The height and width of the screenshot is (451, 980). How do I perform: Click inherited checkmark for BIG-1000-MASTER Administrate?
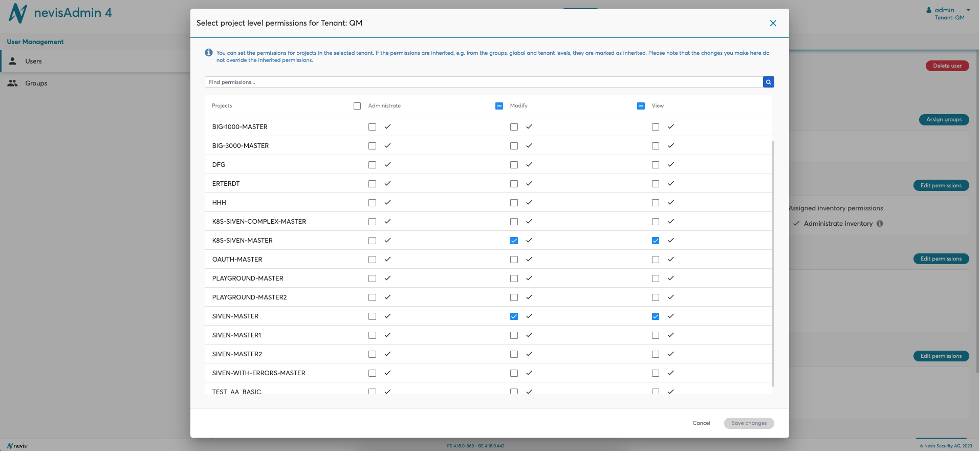387,126
